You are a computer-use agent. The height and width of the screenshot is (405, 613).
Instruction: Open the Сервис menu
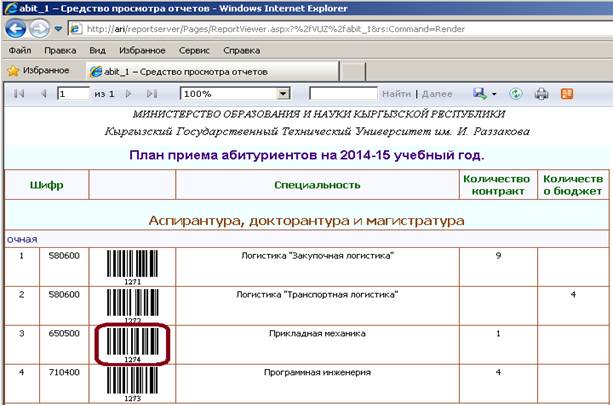(194, 50)
